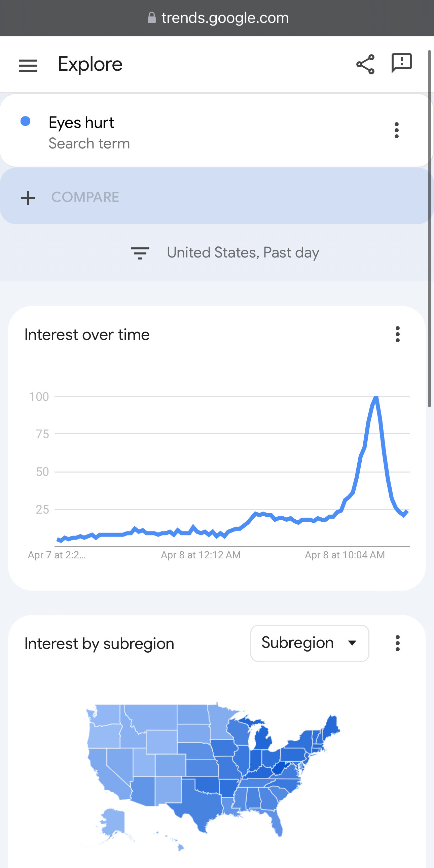Open the send feedback icon
434x868 pixels.
[401, 63]
